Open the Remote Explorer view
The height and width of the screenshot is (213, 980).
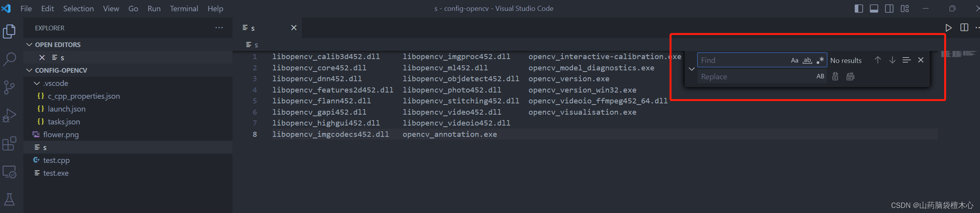click(9, 171)
